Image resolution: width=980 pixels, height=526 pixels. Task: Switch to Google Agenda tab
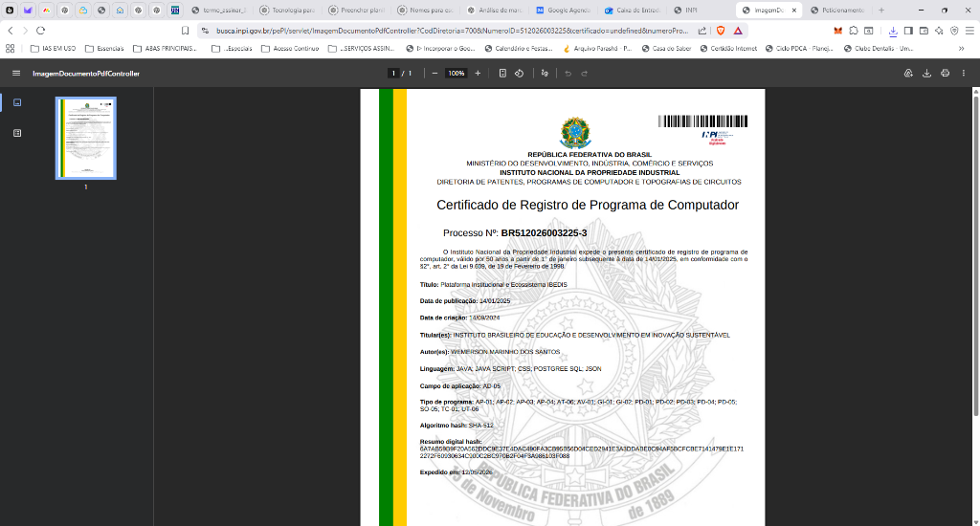563,10
